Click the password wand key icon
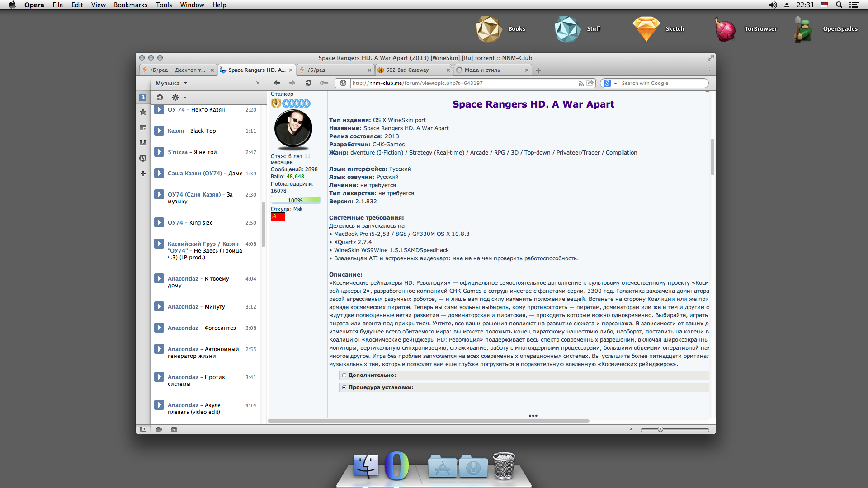The image size is (868, 488). point(324,83)
